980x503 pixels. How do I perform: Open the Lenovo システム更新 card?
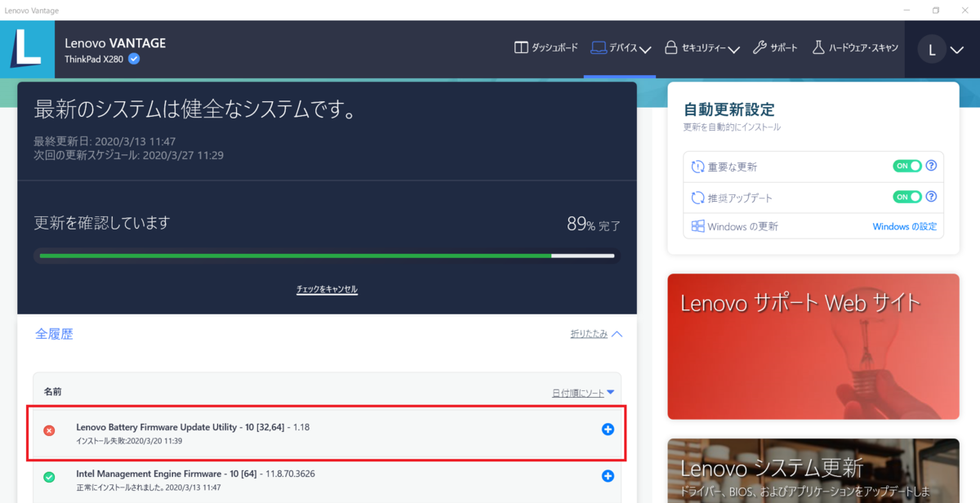click(x=813, y=471)
